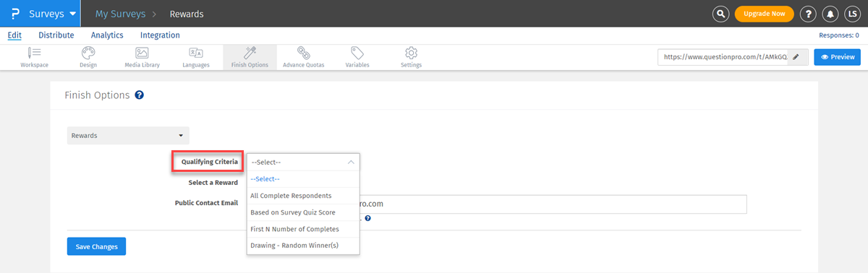Choose Based on Survey Quiz Score
Viewport: 868px width, 273px height.
[303, 212]
